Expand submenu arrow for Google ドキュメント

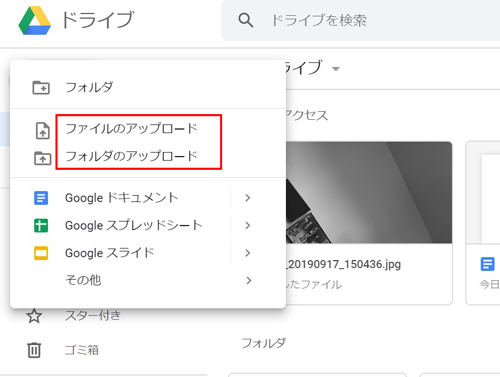[248, 198]
